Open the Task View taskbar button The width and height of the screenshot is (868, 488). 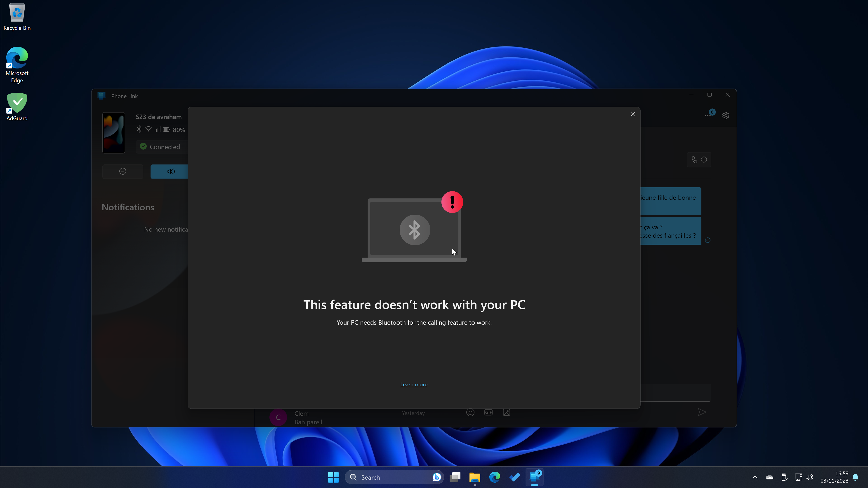455,477
